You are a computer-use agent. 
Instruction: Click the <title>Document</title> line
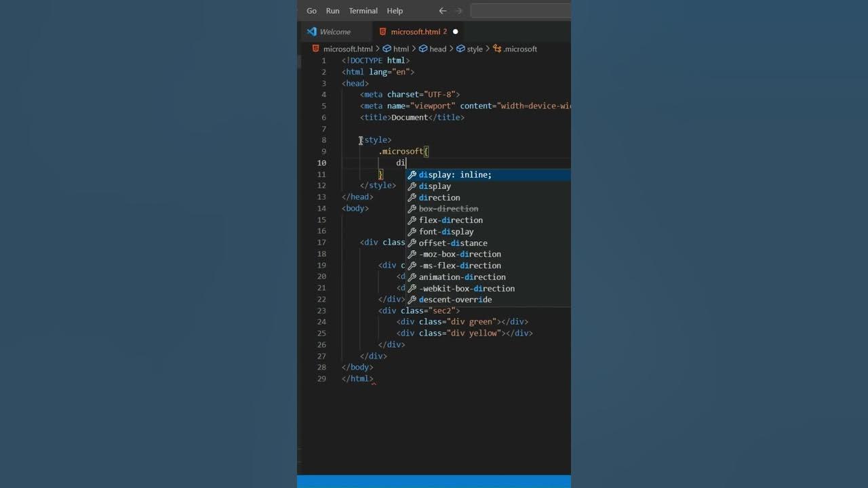tap(412, 117)
